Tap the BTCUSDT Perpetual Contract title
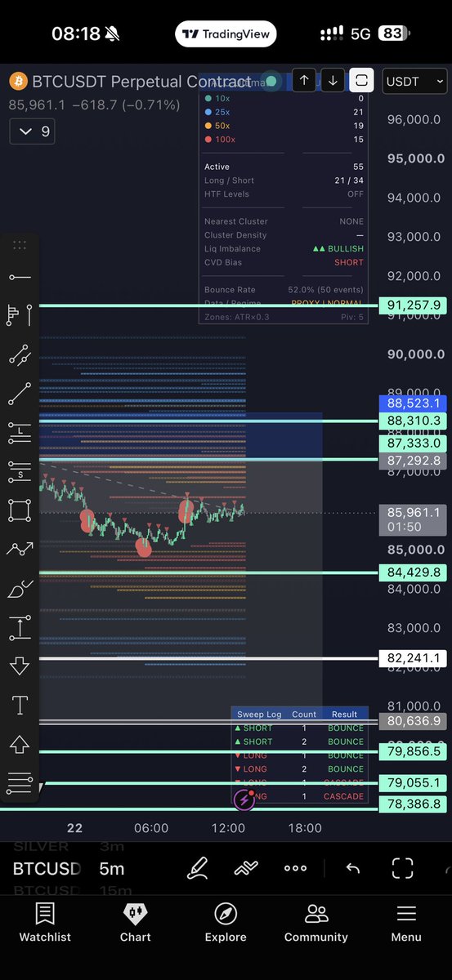 point(141,82)
